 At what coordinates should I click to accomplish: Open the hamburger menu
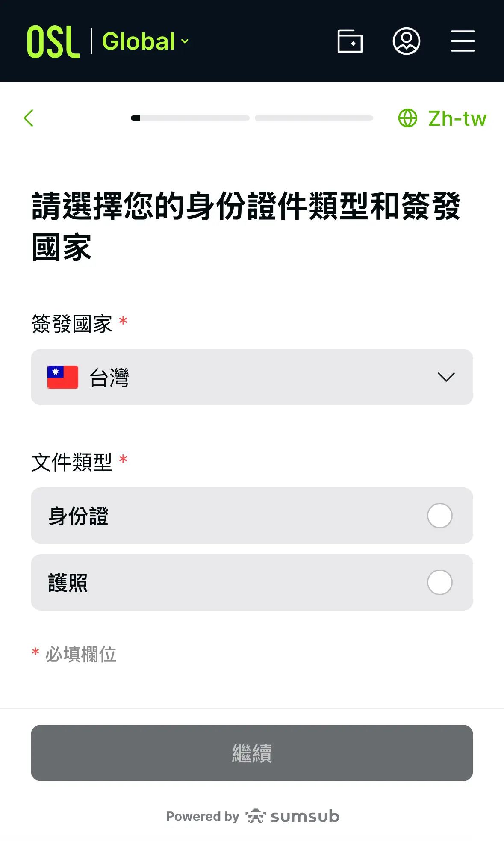463,41
